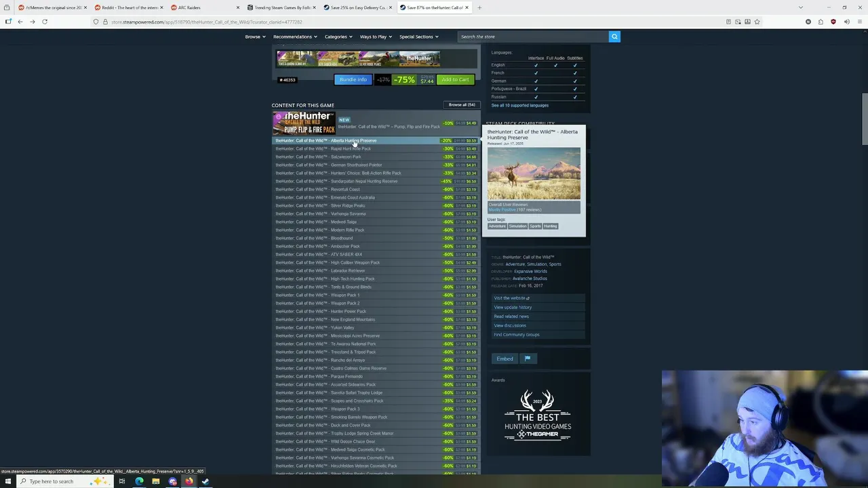Screen dimensions: 868x488
Task: Click the browser address bar URL
Action: point(207,22)
